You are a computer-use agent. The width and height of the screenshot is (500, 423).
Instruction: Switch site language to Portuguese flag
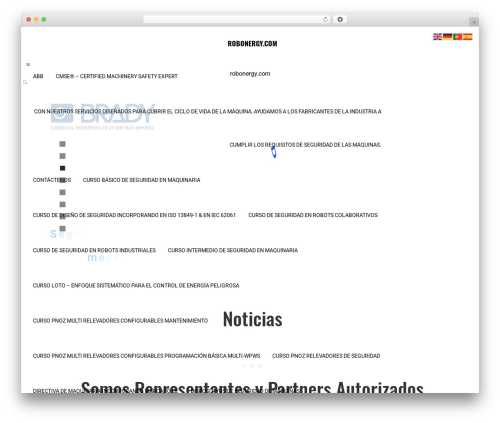click(x=457, y=37)
